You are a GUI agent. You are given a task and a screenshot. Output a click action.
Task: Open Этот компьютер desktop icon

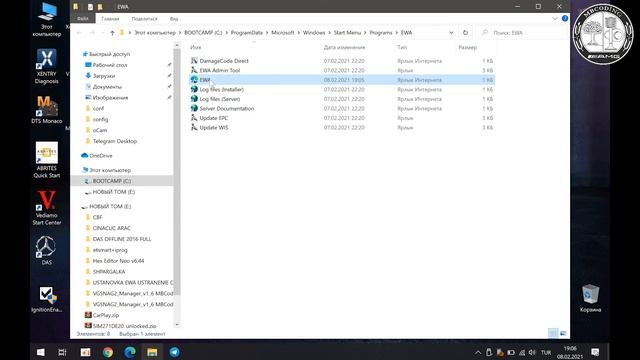click(47, 20)
